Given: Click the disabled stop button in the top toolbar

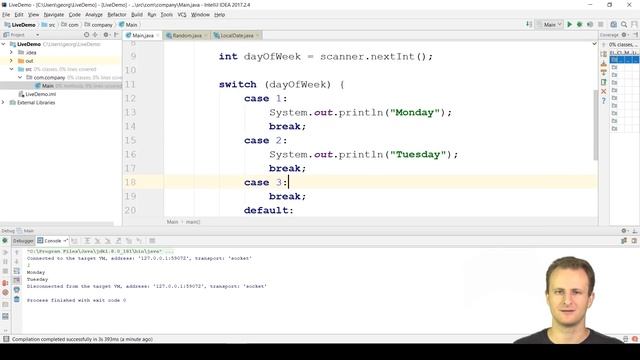Looking at the screenshot, I should point(601,24).
